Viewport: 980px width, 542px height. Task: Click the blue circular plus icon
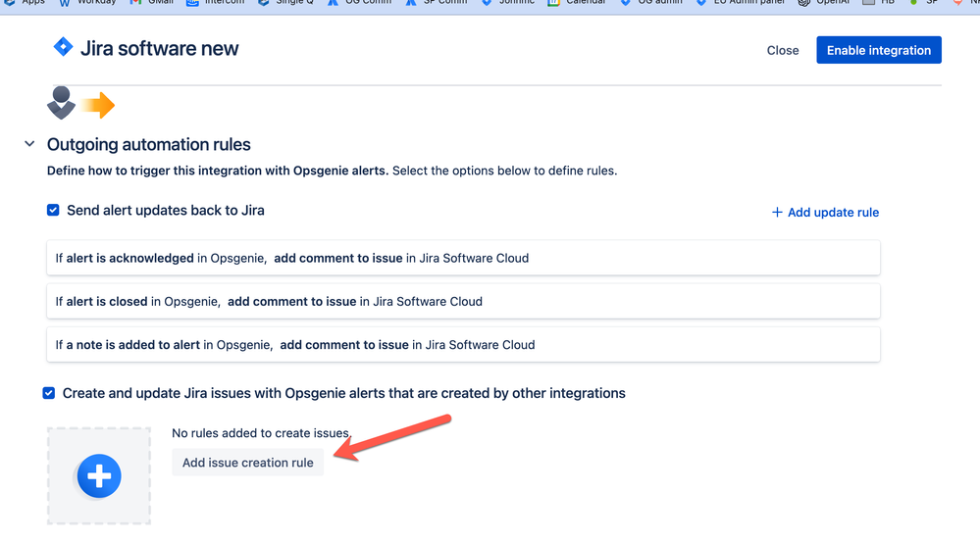pos(99,475)
